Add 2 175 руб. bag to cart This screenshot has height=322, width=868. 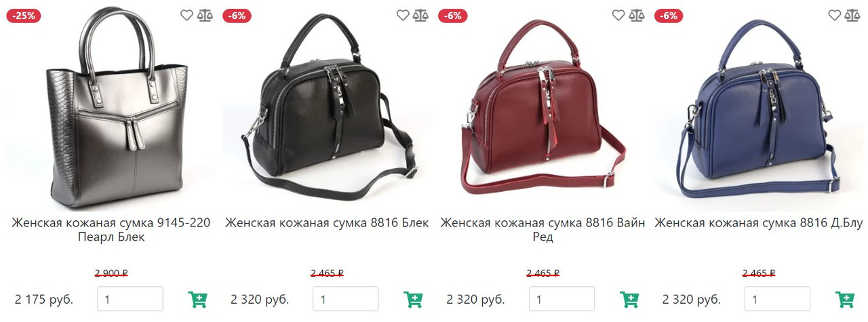pos(197,299)
